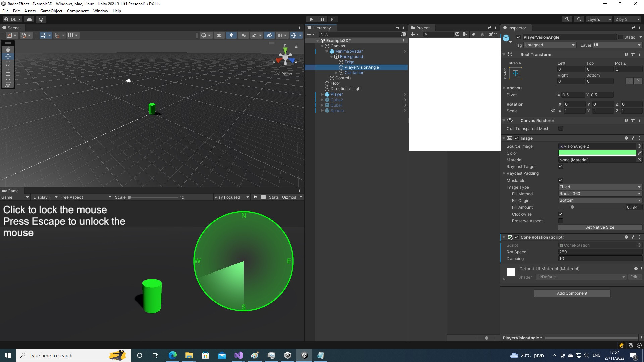Click the Project search-by-label tag icon
The width and height of the screenshot is (644, 362).
(473, 34)
